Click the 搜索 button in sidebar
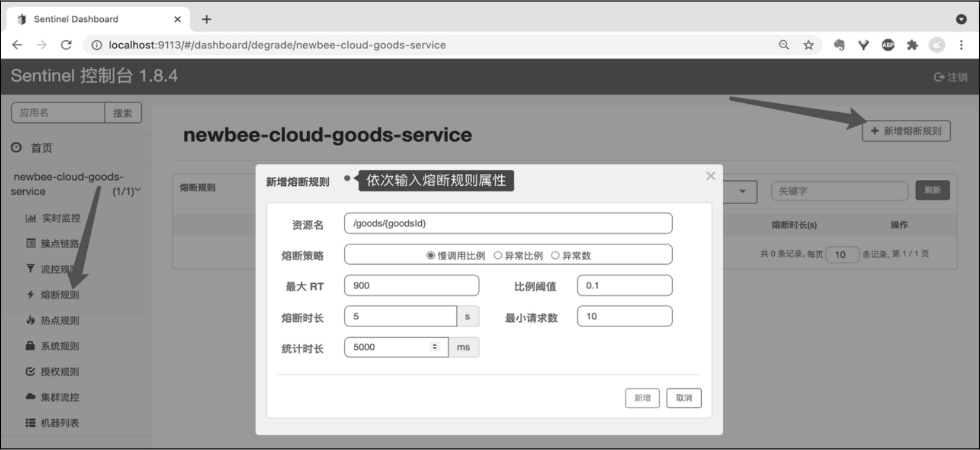Image resolution: width=980 pixels, height=450 pixels. pyautogui.click(x=123, y=113)
